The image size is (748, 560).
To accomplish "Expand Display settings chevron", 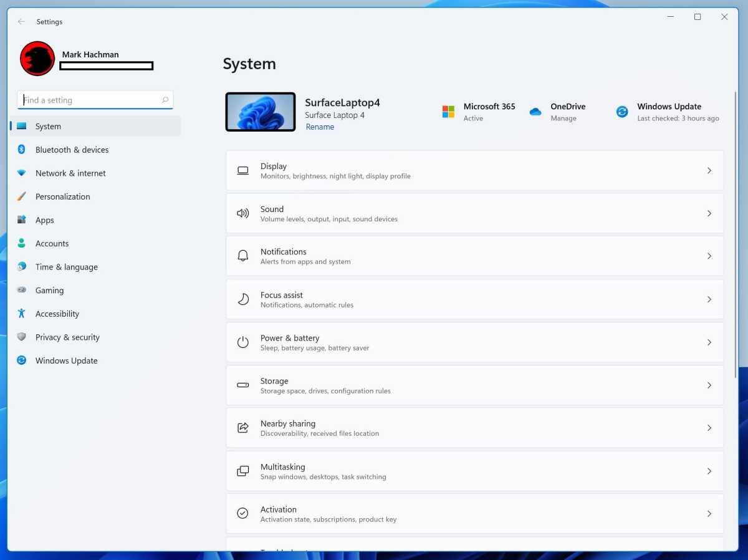I will pyautogui.click(x=709, y=170).
